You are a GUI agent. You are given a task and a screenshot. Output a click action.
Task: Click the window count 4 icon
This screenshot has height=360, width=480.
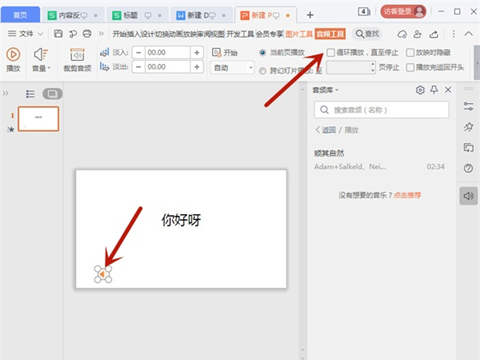click(364, 12)
